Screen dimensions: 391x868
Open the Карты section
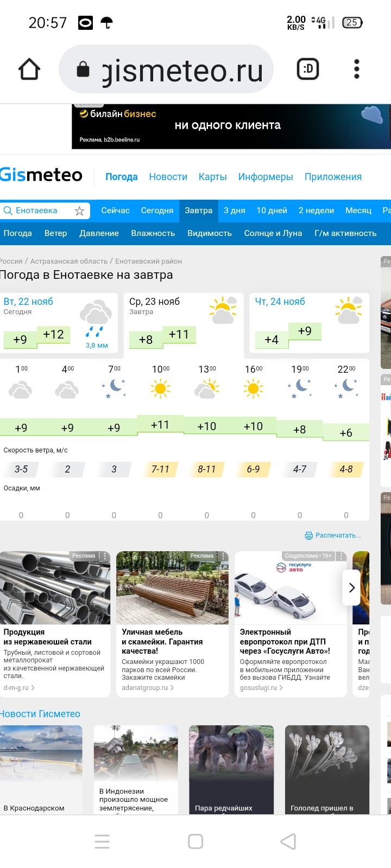point(212,177)
